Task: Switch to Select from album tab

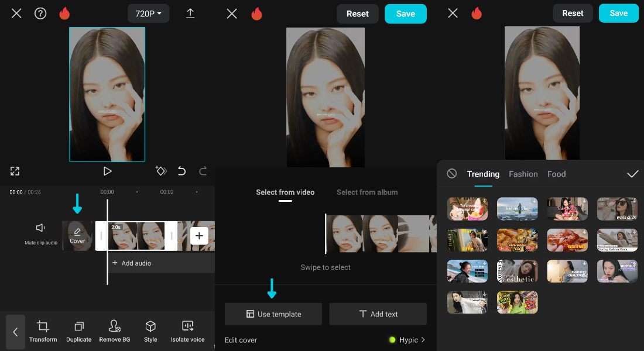Action: (367, 192)
